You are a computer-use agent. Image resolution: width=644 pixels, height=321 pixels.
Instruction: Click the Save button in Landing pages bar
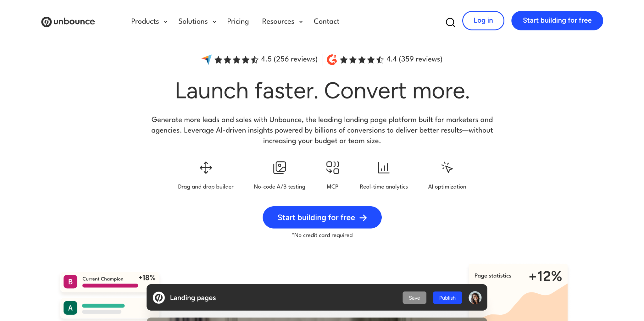[x=414, y=298]
